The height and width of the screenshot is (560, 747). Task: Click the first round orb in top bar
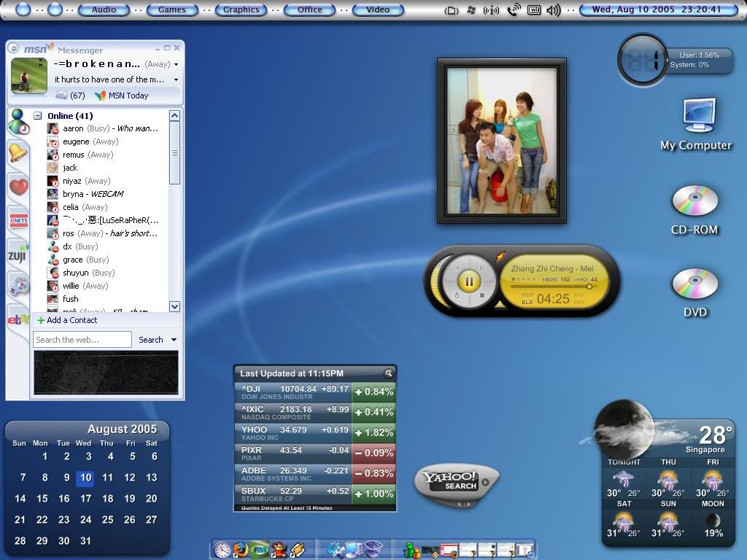click(23, 9)
